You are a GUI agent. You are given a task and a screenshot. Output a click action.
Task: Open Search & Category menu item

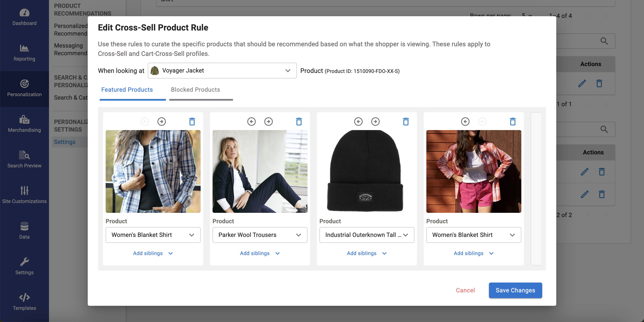click(x=71, y=98)
